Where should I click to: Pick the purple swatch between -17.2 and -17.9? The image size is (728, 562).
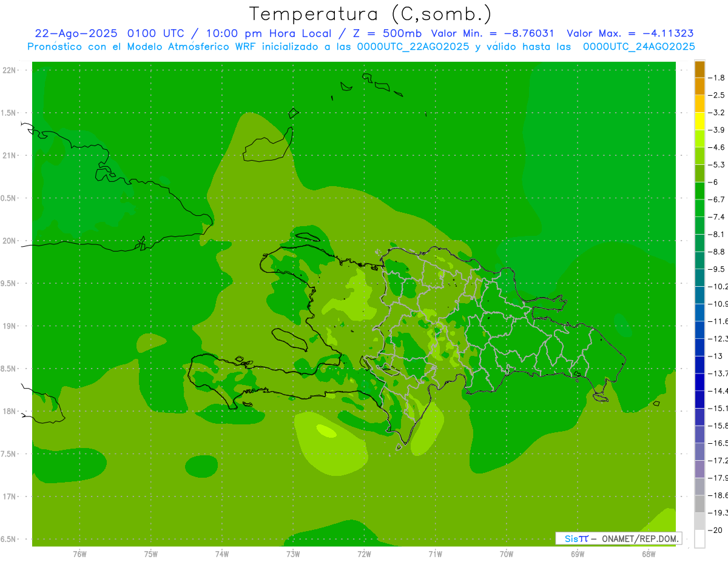pos(699,469)
